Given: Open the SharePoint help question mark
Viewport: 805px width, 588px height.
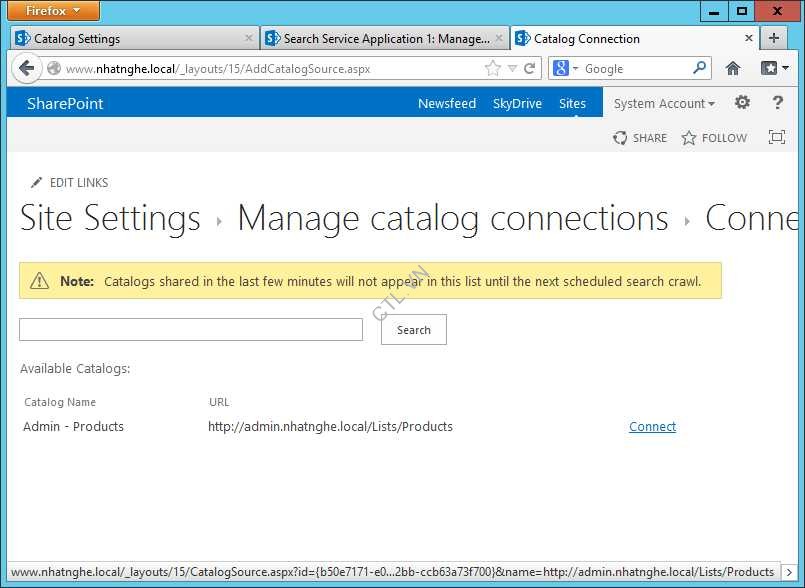Looking at the screenshot, I should coord(777,103).
